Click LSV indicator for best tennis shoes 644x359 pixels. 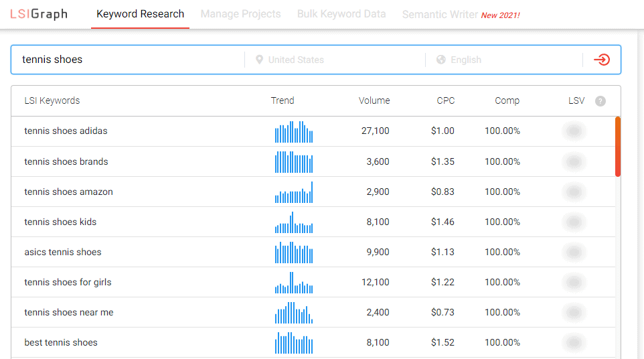(574, 342)
